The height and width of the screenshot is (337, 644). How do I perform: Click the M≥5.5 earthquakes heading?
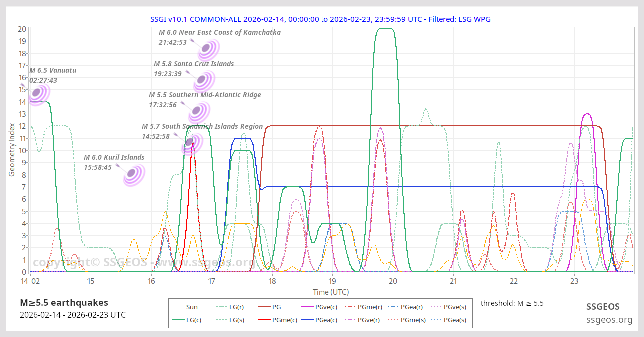pos(64,302)
